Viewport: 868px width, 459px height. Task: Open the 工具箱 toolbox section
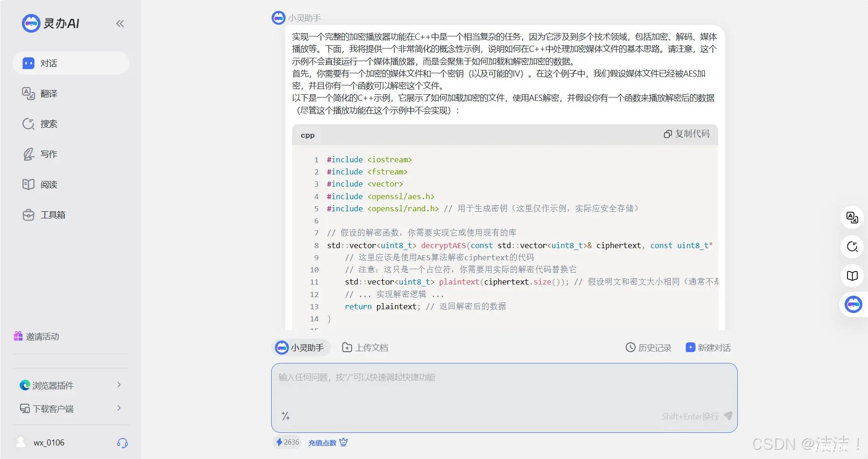[71, 215]
